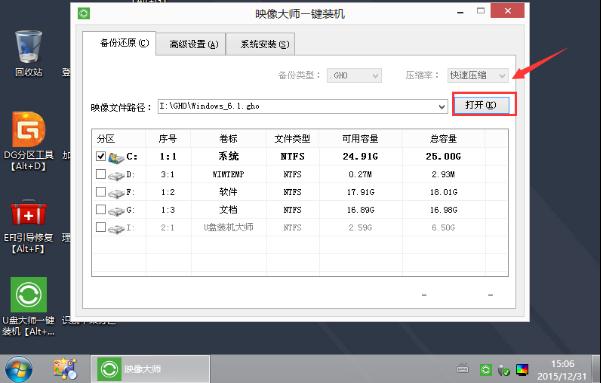Select the 映像大师 taskbar button
The height and width of the screenshot is (383, 601).
(150, 369)
